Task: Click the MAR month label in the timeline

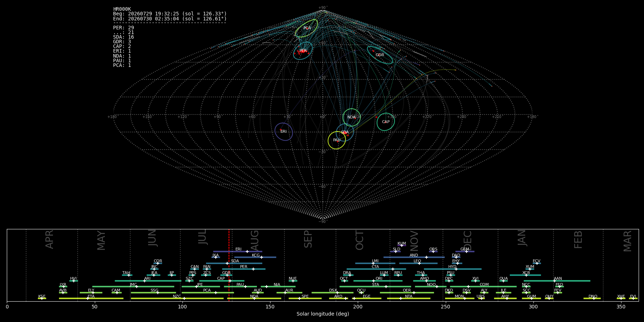Action: [628, 241]
